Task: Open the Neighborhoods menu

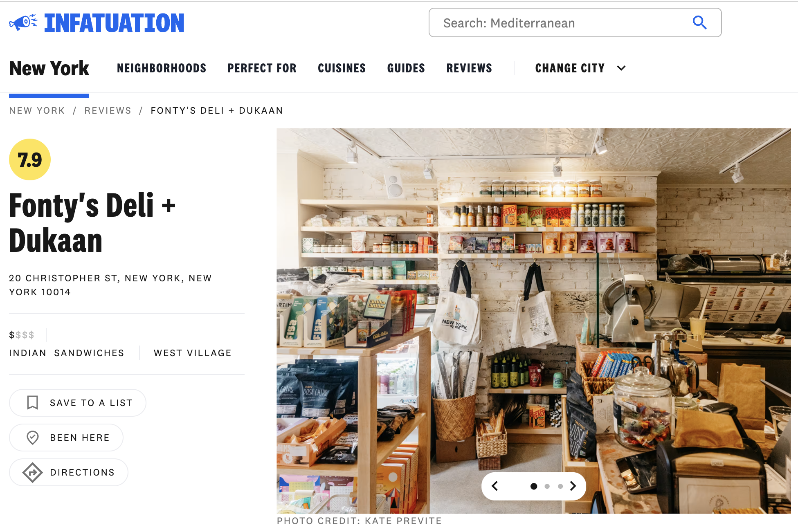Action: point(162,68)
